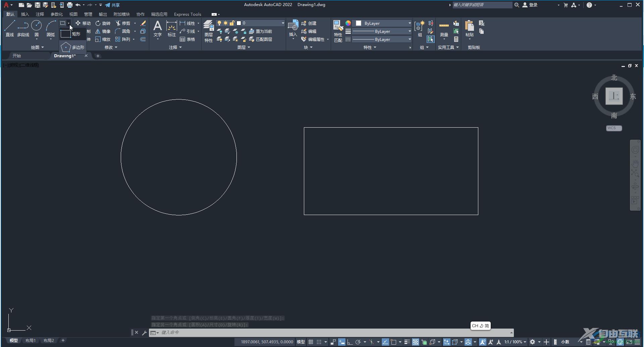The height and width of the screenshot is (347, 644).
Task: Open Layer Properties (图层特性)
Action: (209, 31)
